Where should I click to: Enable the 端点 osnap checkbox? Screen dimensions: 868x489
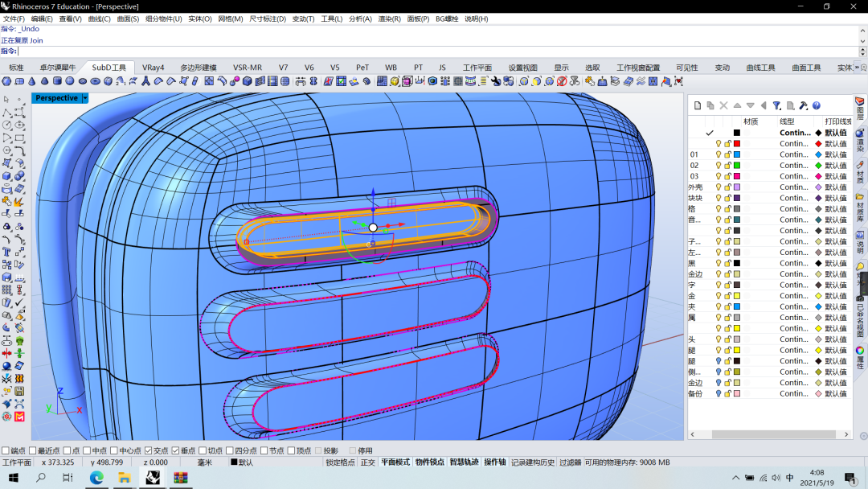[6, 450]
